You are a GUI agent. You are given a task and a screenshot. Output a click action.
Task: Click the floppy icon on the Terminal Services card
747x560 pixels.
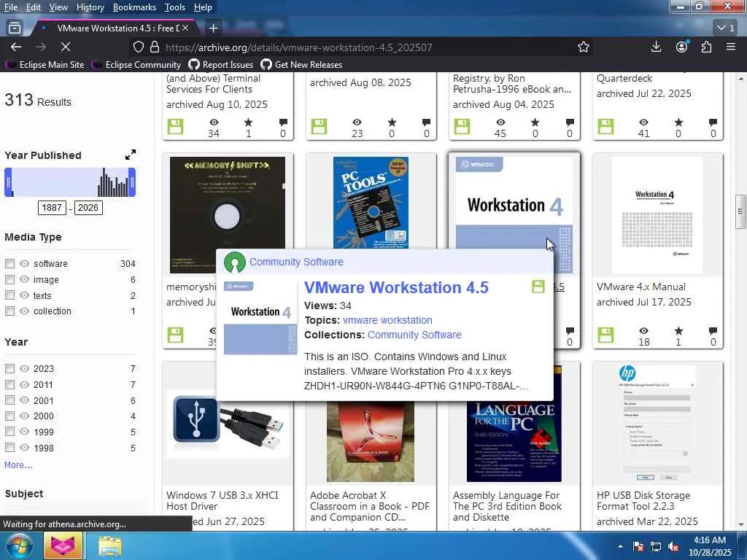pyautogui.click(x=175, y=127)
